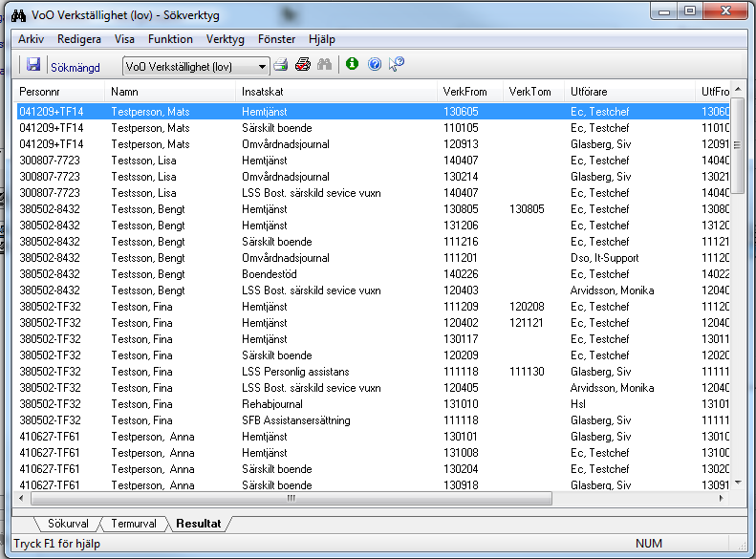Select Testperson, Mats Omvårdnadsjournal row
This screenshot has height=559, width=756.
point(373,144)
